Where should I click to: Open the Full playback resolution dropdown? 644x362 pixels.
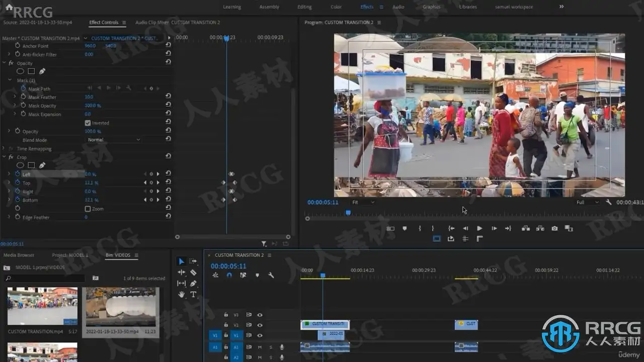[587, 202]
